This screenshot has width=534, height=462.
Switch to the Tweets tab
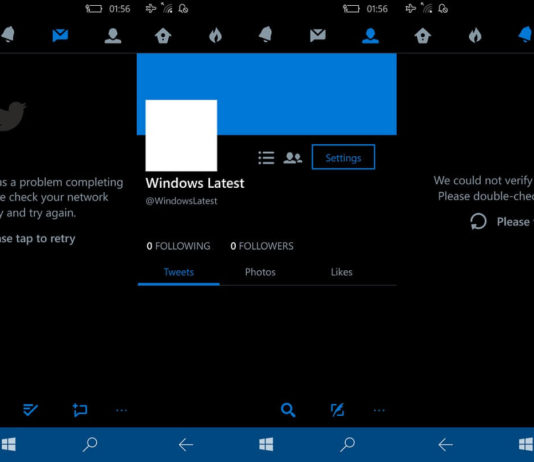point(179,272)
